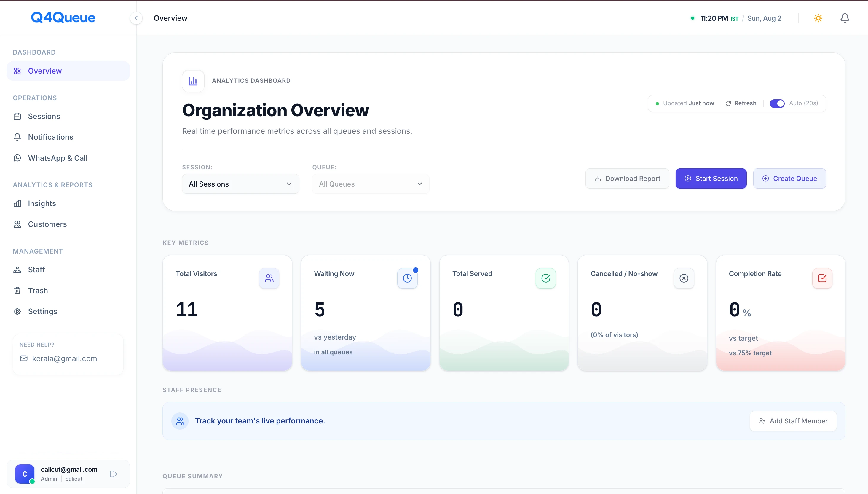Click Create Queue button
Screen dimensions: 868x494
tap(790, 179)
